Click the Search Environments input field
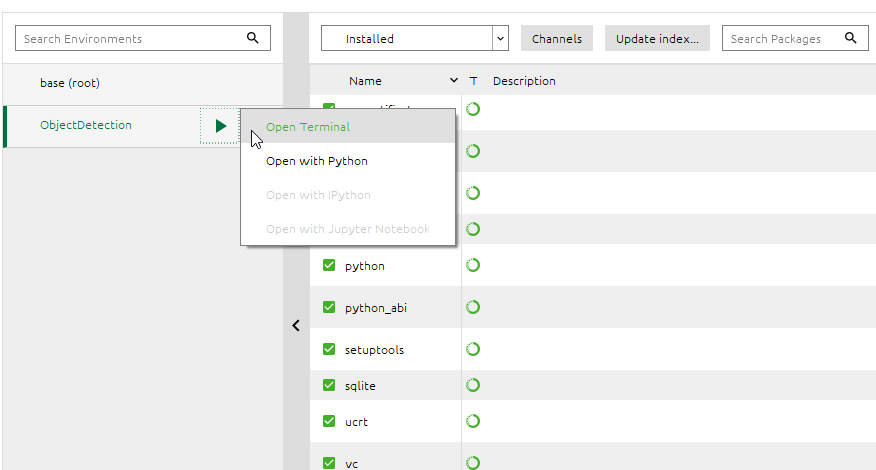 coord(130,39)
